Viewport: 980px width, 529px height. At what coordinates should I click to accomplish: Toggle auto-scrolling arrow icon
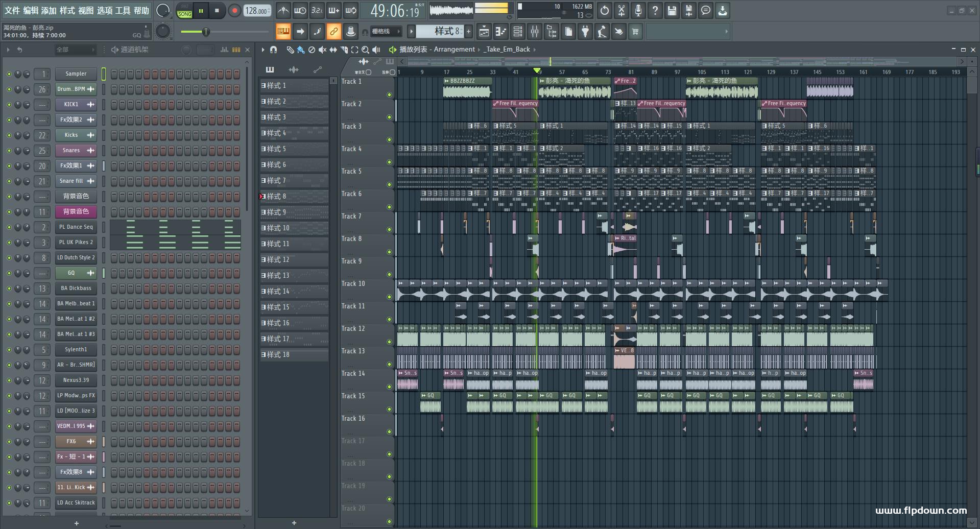pos(300,32)
